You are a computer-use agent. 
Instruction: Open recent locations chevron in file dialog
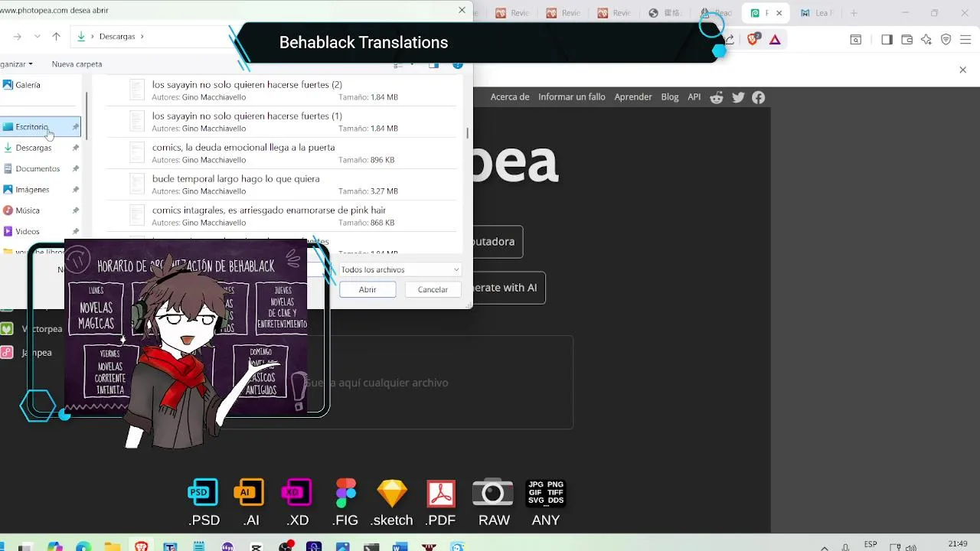37,36
